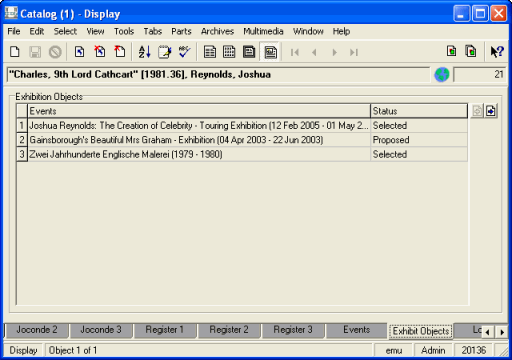Switch to grid-style view icon
The image size is (512, 360).
pos(229,52)
